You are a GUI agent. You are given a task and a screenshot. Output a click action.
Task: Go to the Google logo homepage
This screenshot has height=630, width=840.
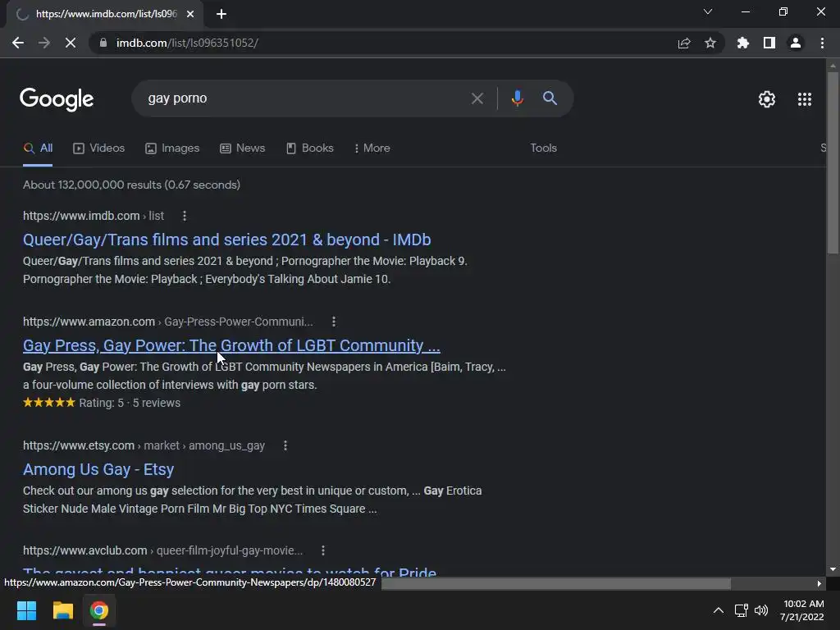coord(57,99)
